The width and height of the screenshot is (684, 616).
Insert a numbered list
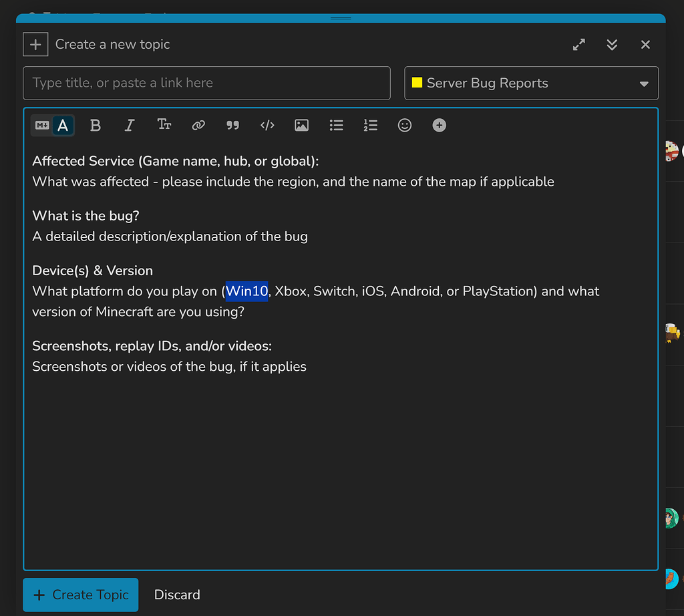coord(370,126)
